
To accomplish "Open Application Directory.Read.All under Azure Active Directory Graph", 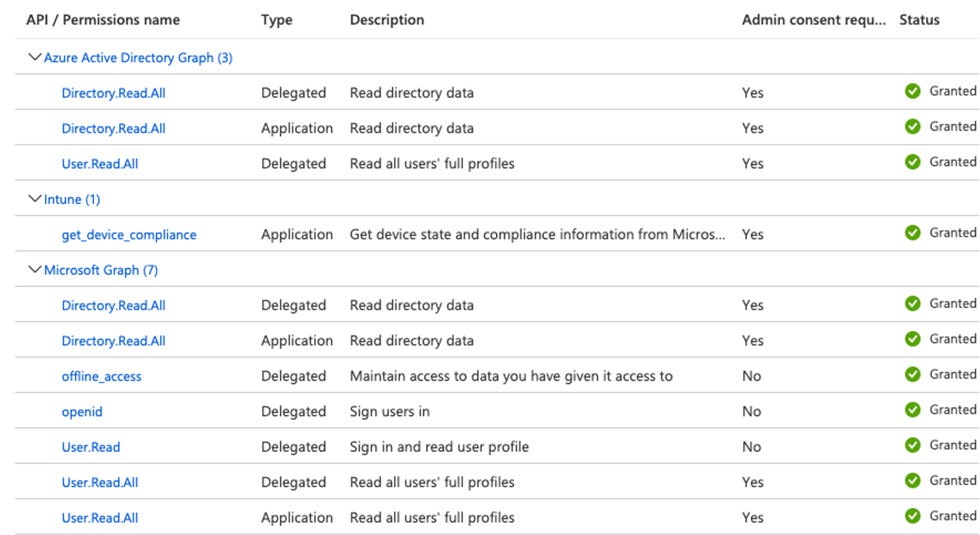I will click(x=113, y=128).
